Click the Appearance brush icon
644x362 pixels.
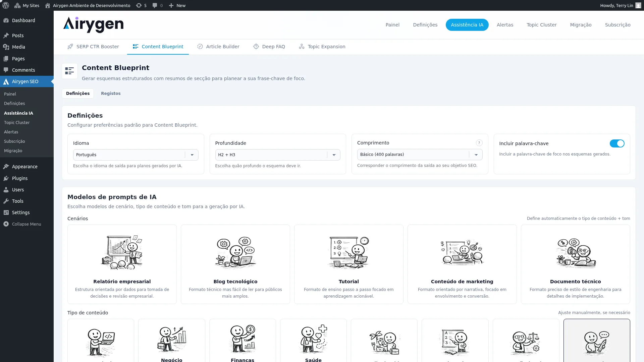tap(6, 167)
